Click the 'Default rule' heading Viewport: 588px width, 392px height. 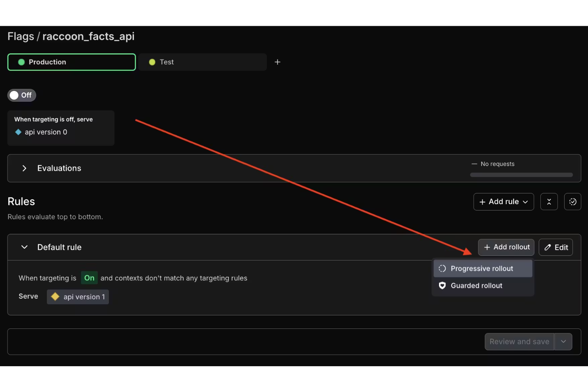59,247
